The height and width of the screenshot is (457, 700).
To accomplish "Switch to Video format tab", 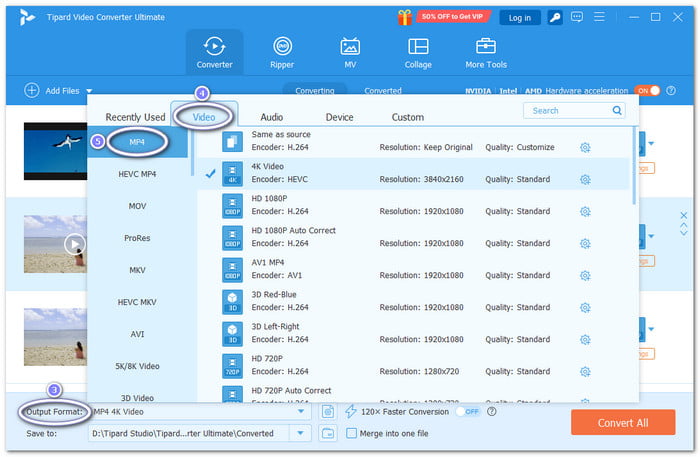I will 204,117.
